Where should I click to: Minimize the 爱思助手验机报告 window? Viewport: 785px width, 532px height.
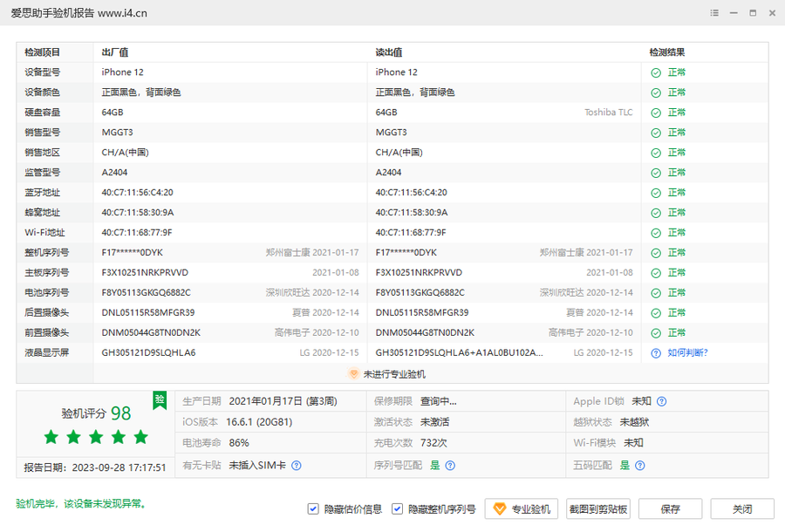[734, 13]
